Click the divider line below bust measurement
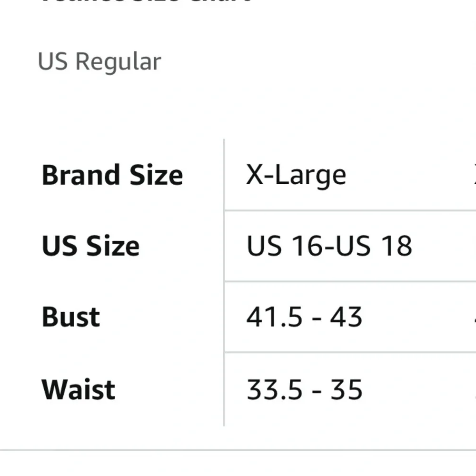This screenshot has width=476, height=476. 350,352
